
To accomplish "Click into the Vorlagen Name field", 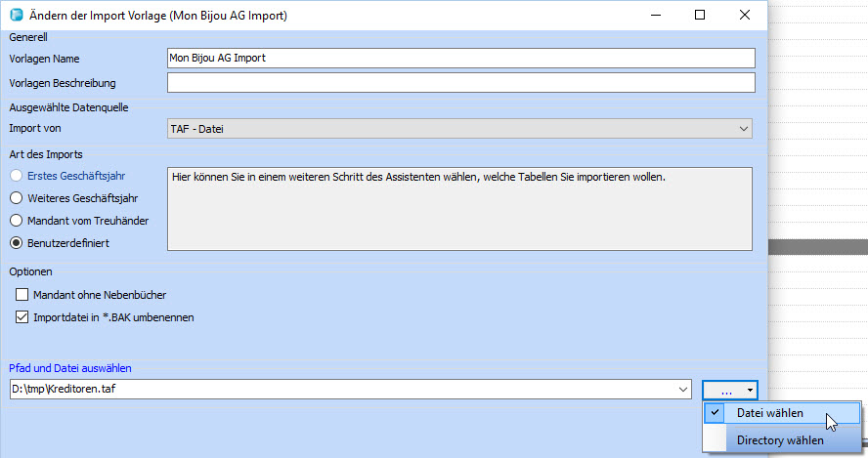I will tap(460, 59).
